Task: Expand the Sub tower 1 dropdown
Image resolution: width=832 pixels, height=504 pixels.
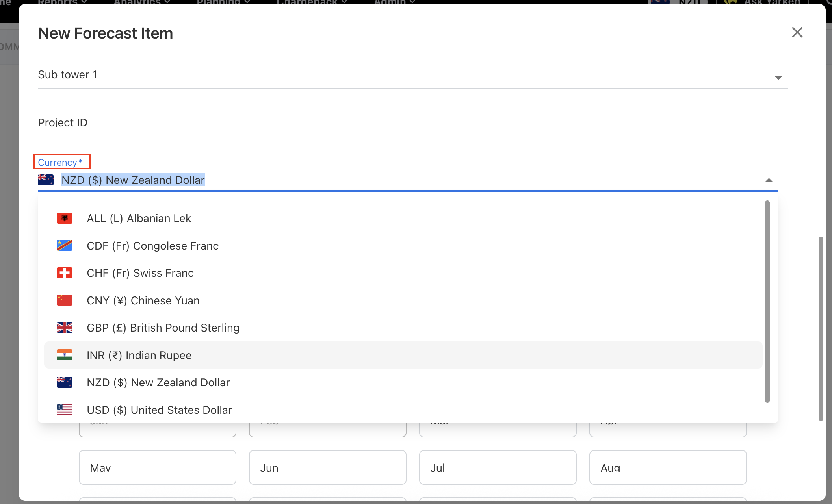Action: (x=778, y=78)
